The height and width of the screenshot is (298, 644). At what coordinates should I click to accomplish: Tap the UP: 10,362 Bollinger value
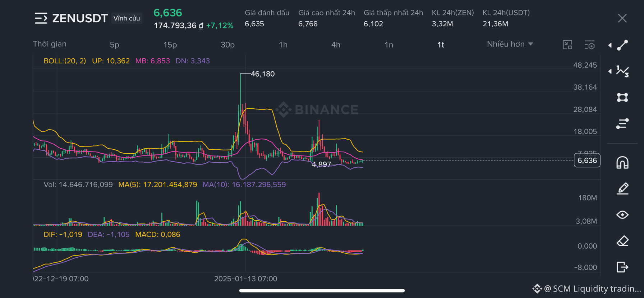(x=111, y=61)
